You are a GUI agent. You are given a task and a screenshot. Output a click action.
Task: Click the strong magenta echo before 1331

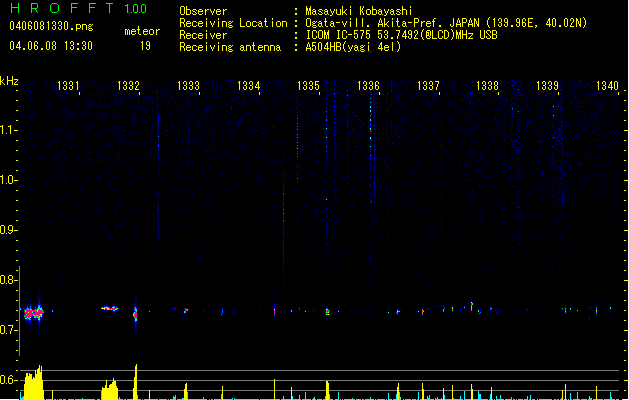33,313
